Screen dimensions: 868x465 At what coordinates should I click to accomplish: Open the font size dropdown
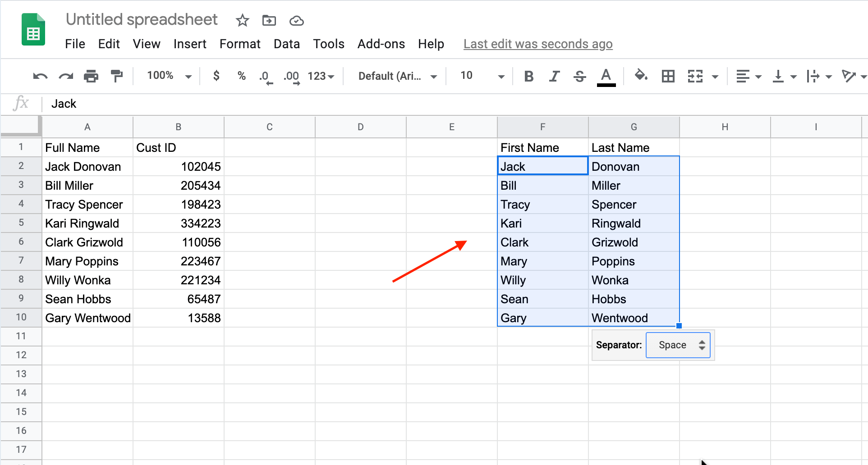pos(501,76)
